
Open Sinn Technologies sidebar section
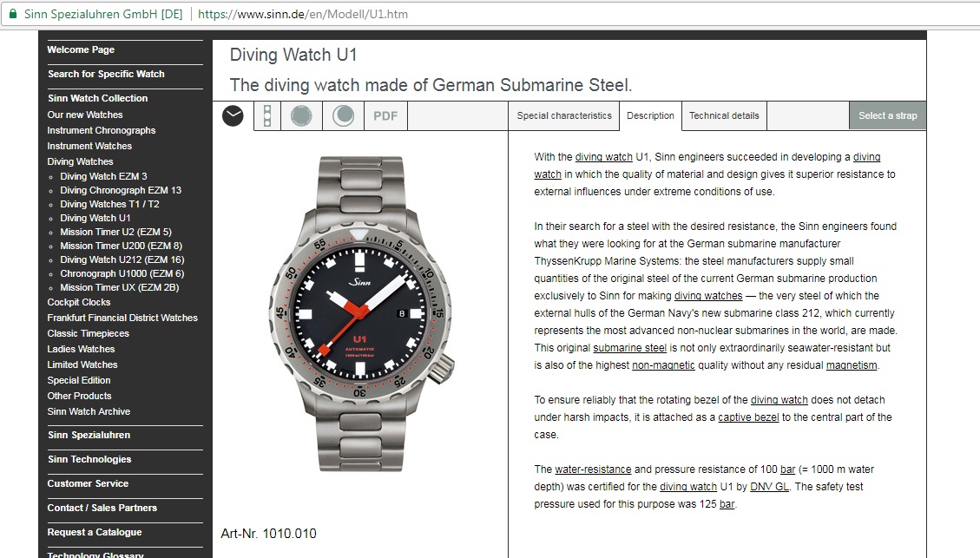click(x=89, y=459)
